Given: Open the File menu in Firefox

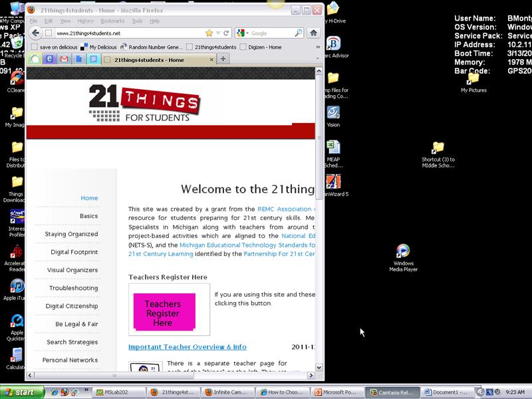Looking at the screenshot, I should pyautogui.click(x=34, y=21).
